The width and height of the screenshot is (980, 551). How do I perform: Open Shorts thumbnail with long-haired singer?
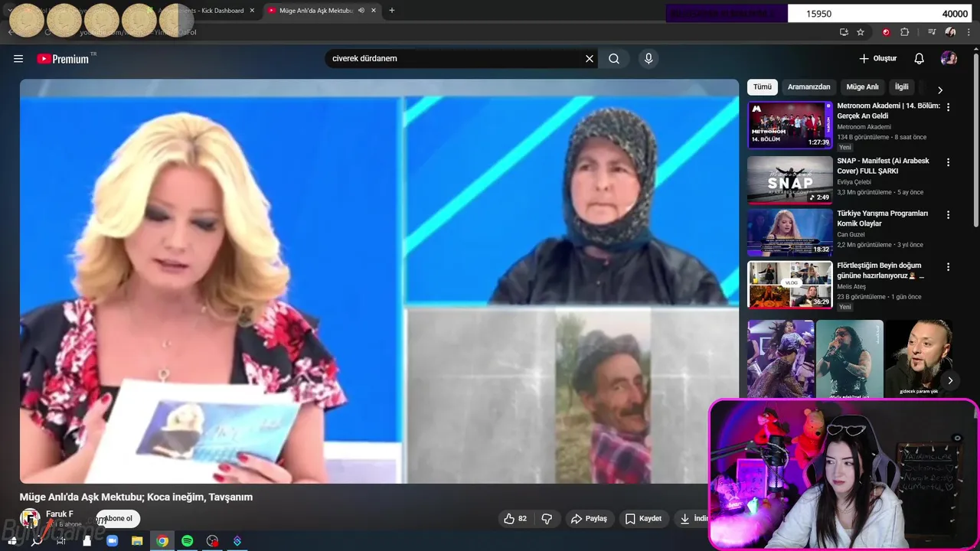click(849, 359)
